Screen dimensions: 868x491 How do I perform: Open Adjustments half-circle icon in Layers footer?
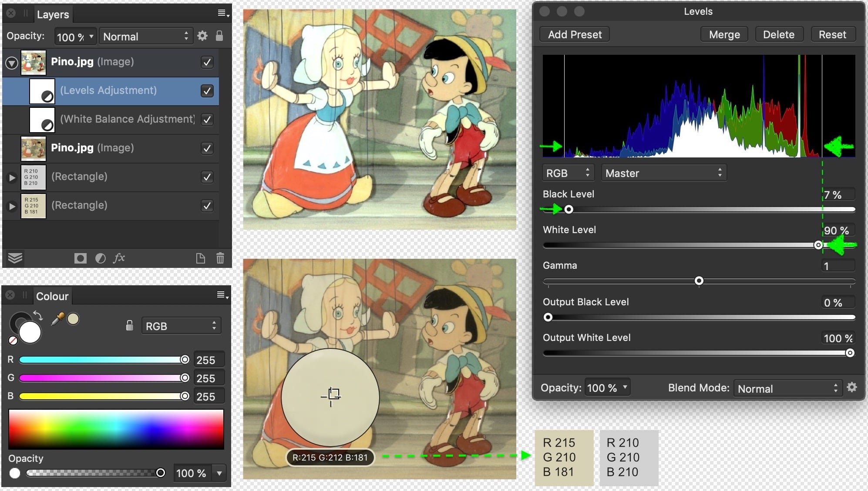[100, 258]
